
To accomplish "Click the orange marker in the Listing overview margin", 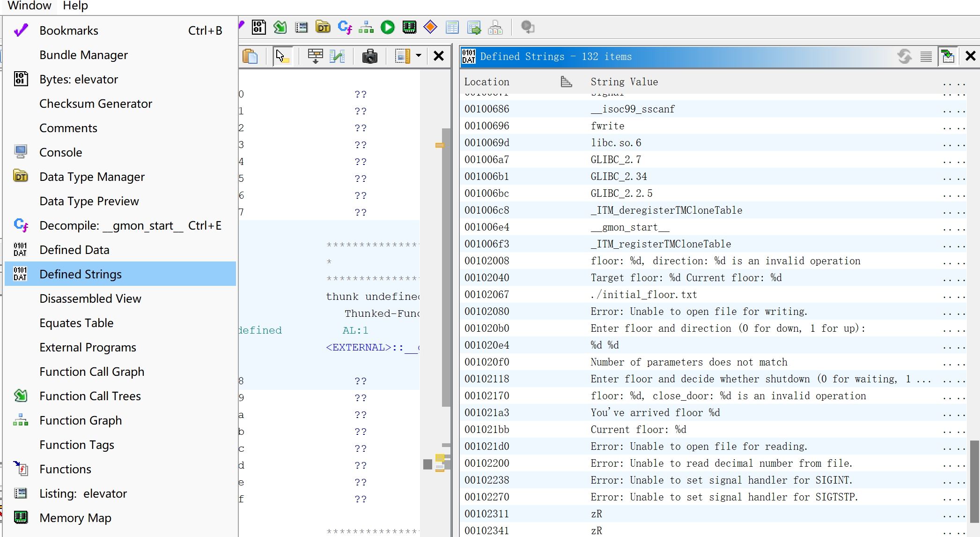I will (x=440, y=145).
